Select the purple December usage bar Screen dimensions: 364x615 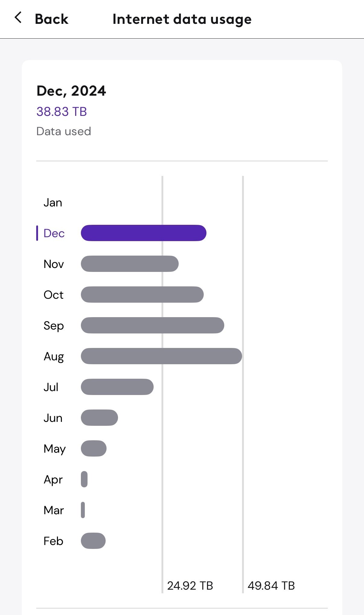tap(143, 233)
